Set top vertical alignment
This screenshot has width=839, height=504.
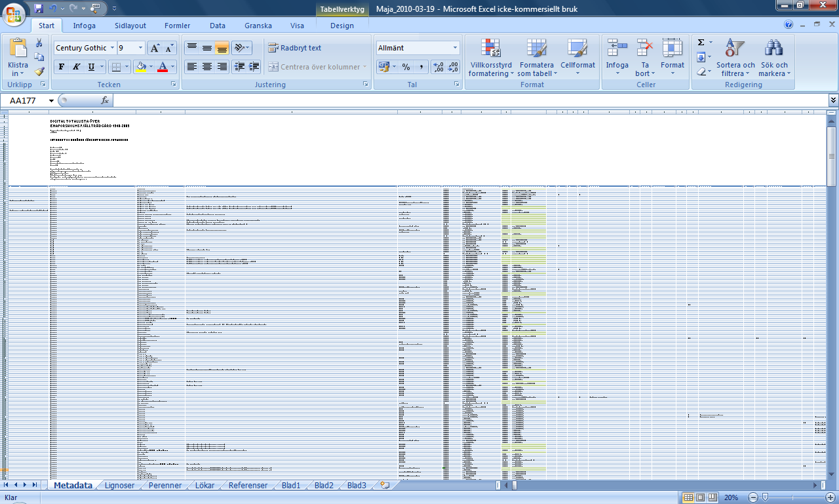click(x=191, y=48)
